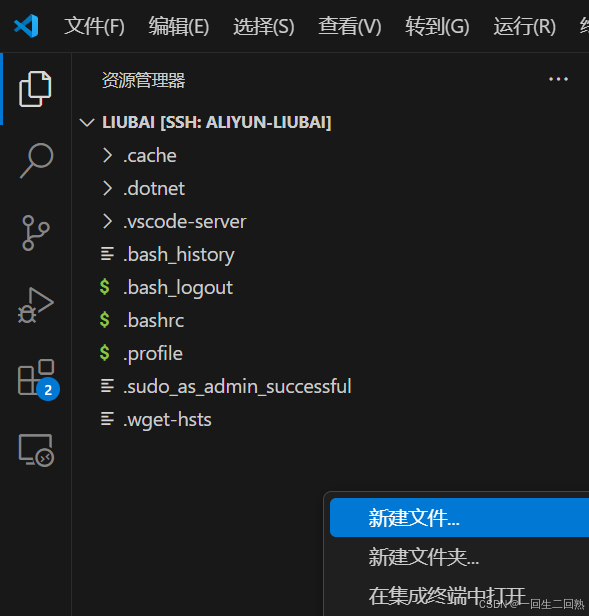Open the 运行(R) menu

click(x=525, y=26)
